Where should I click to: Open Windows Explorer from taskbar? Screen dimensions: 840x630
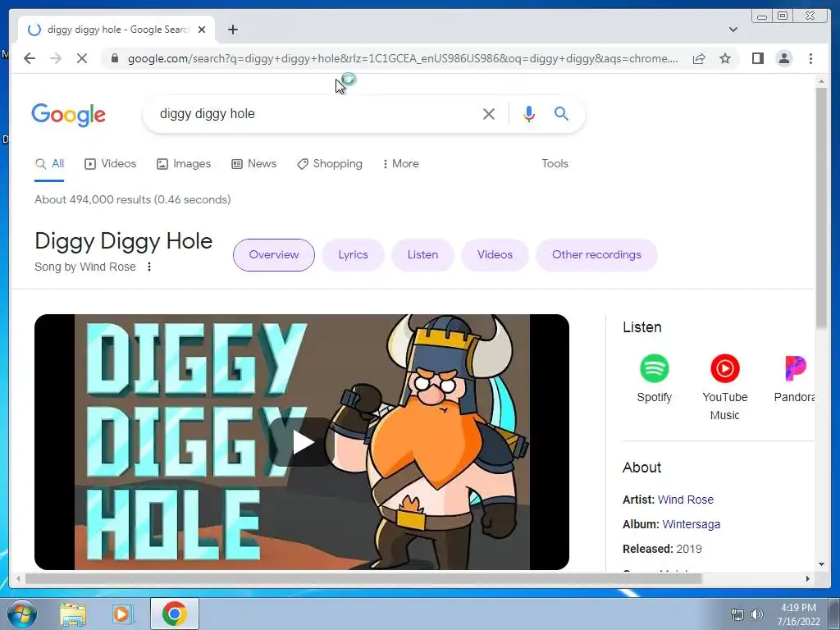73,614
